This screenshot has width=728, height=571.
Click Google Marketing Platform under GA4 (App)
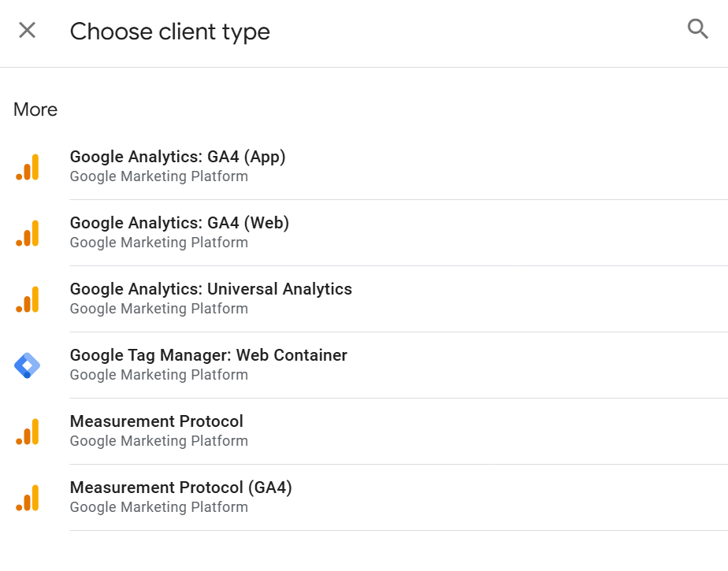coord(159,176)
